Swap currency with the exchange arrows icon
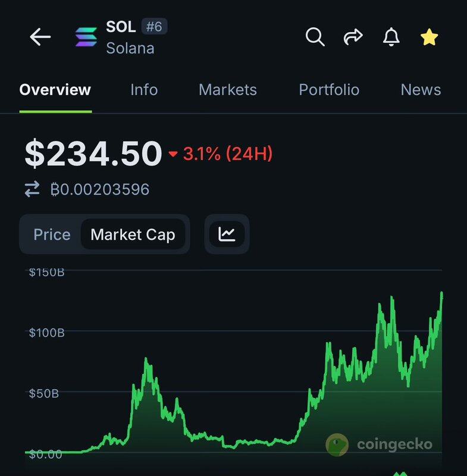This screenshot has height=476, width=467. pyautogui.click(x=32, y=189)
